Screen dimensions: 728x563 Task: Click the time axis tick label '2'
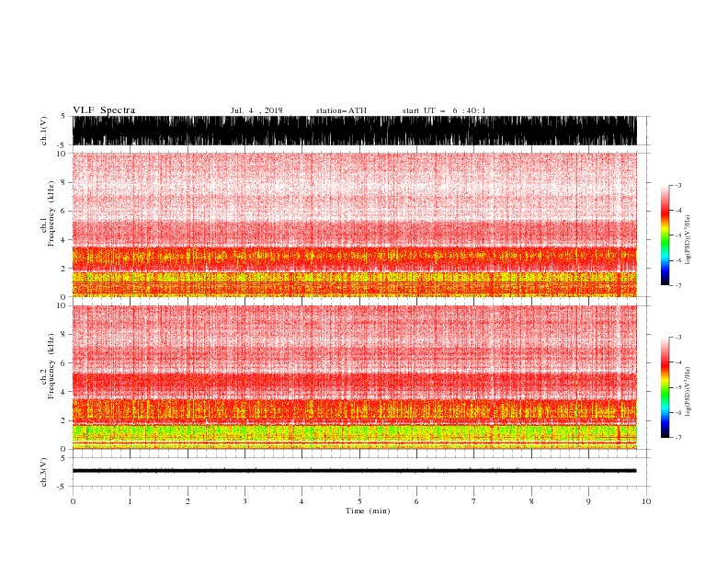(x=188, y=501)
